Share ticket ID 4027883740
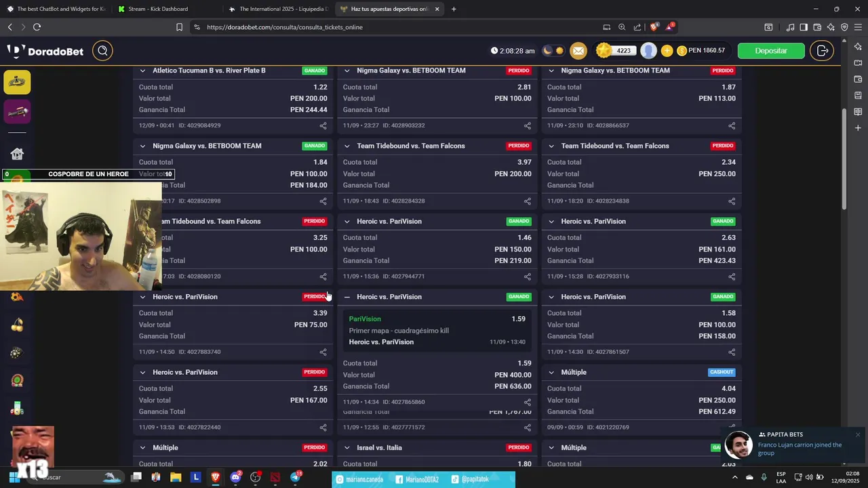 point(323,352)
